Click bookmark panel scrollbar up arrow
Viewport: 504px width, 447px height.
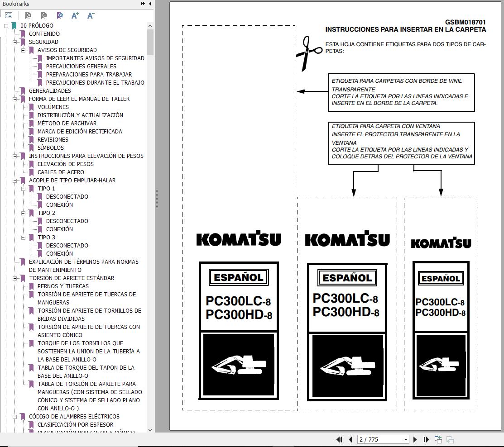(150, 26)
